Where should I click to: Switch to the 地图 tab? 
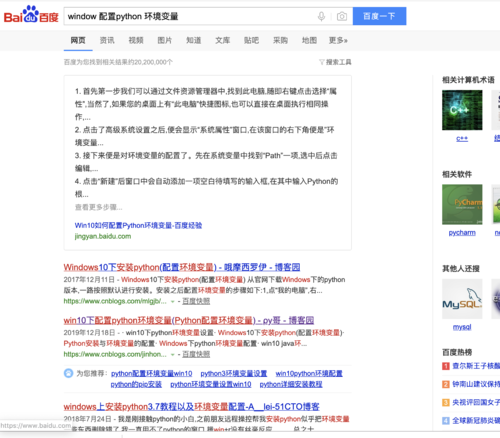pos(309,40)
